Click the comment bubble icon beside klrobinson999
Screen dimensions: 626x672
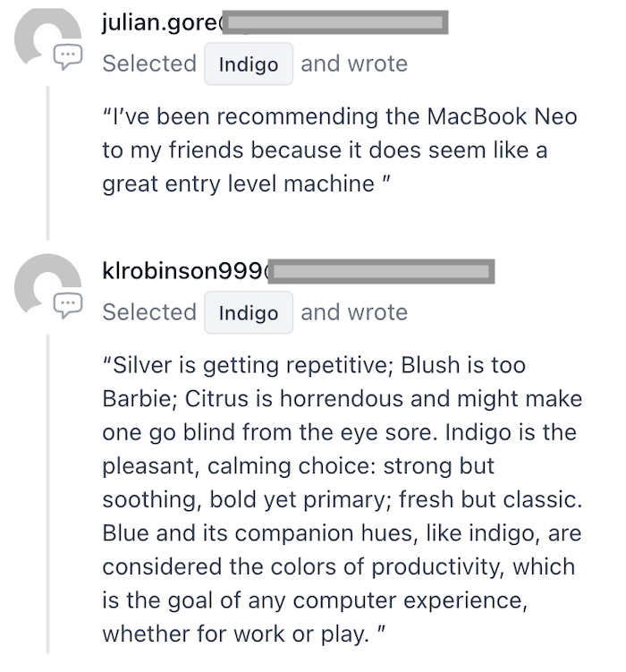pyautogui.click(x=68, y=306)
